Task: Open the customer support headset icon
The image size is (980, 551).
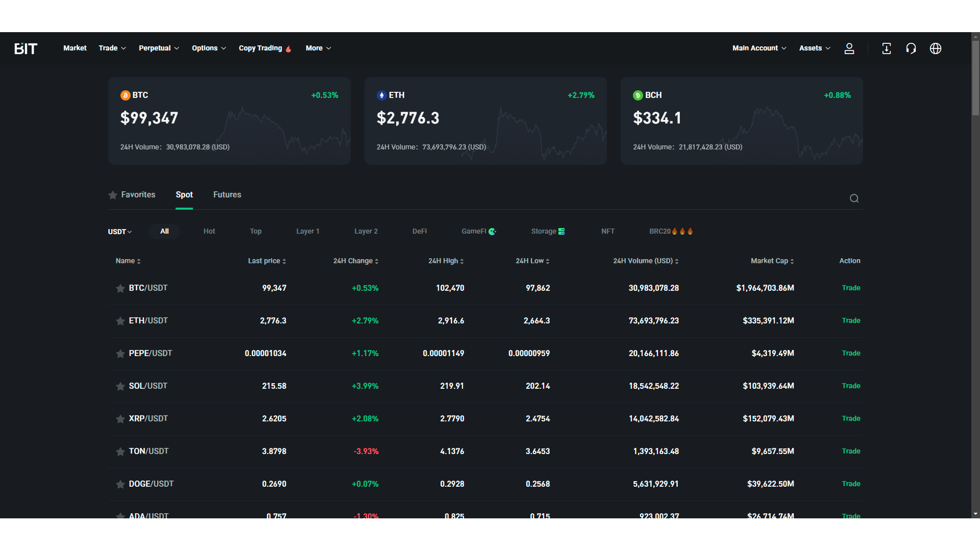Action: pos(911,48)
